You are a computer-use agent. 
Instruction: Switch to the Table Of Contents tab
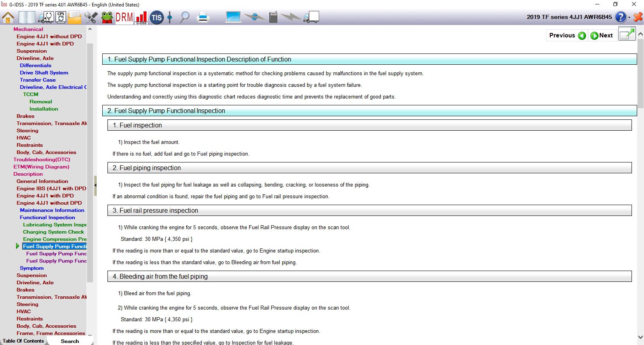coord(23,341)
